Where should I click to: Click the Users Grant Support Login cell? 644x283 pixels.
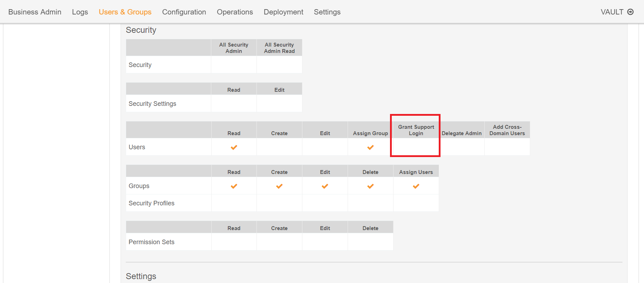tap(416, 147)
